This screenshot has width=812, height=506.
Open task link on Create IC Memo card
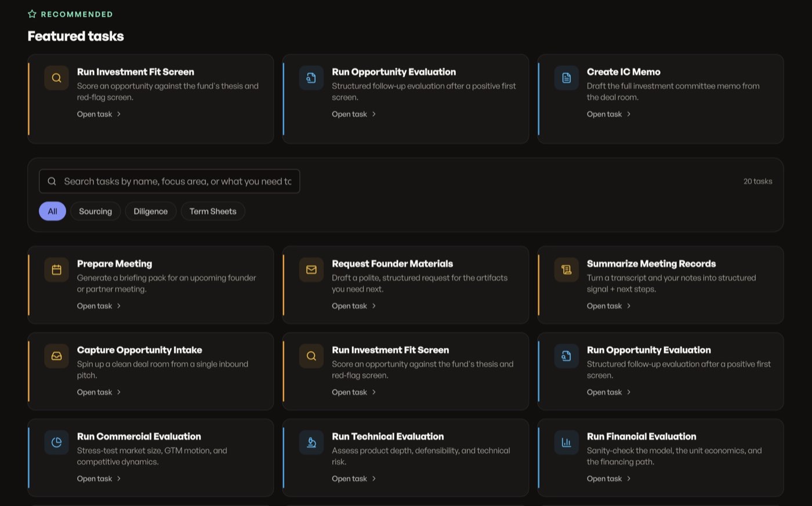(609, 114)
